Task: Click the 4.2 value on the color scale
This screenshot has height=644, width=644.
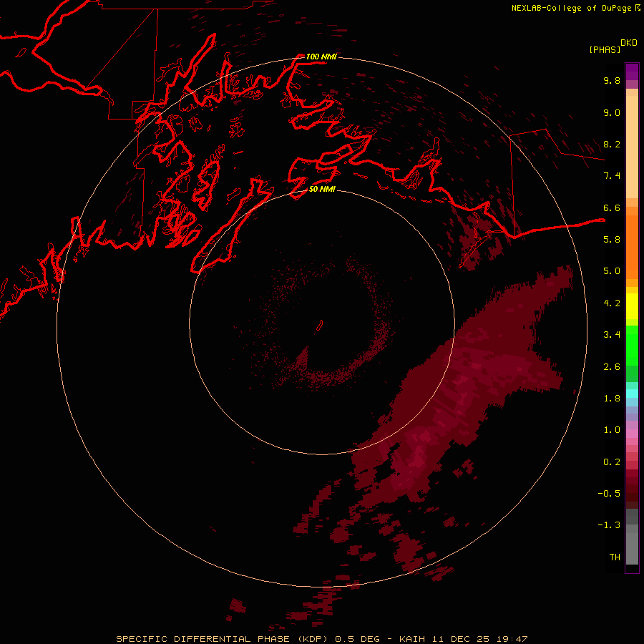Action: 612,303
